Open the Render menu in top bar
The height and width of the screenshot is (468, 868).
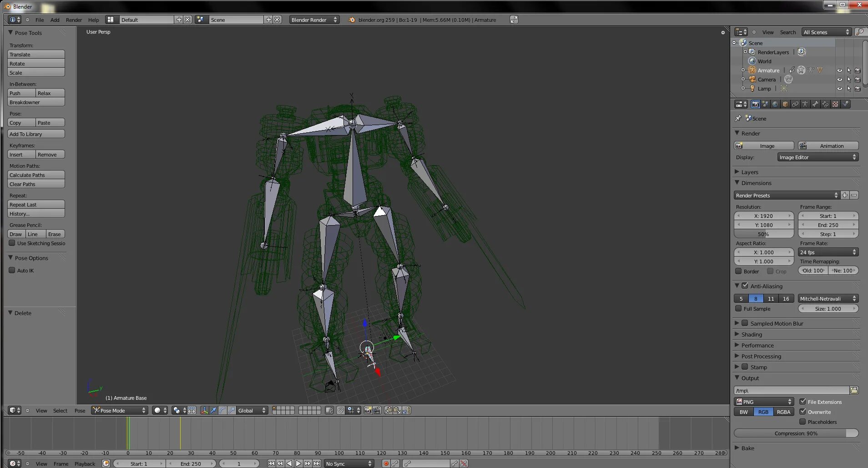[74, 20]
